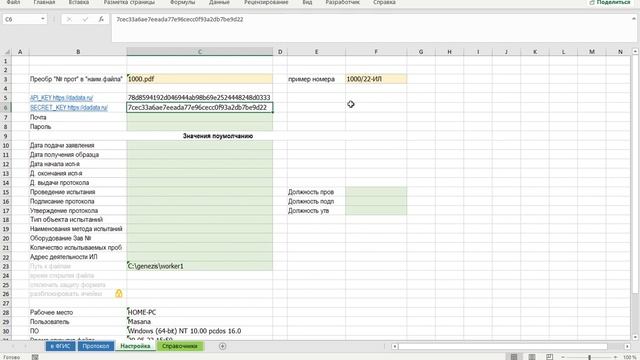The height and width of the screenshot is (360, 640).
Task: Open the Главная ribbon tab
Action: pos(44,2)
